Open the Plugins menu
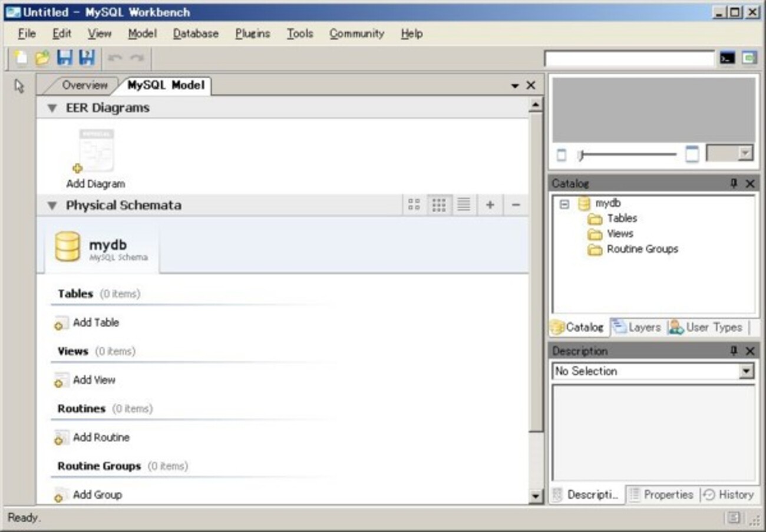Image resolution: width=766 pixels, height=532 pixels. tap(253, 34)
